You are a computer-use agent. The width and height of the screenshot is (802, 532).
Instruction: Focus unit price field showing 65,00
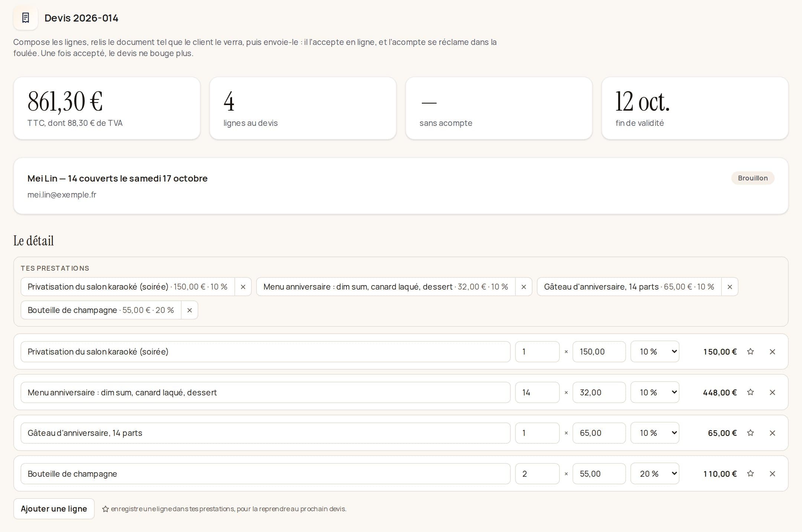click(x=599, y=433)
